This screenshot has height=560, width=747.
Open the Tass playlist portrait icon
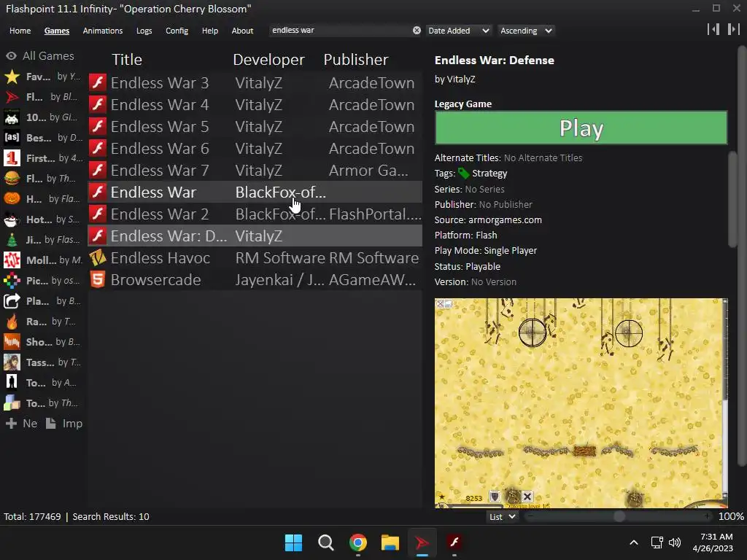12,362
